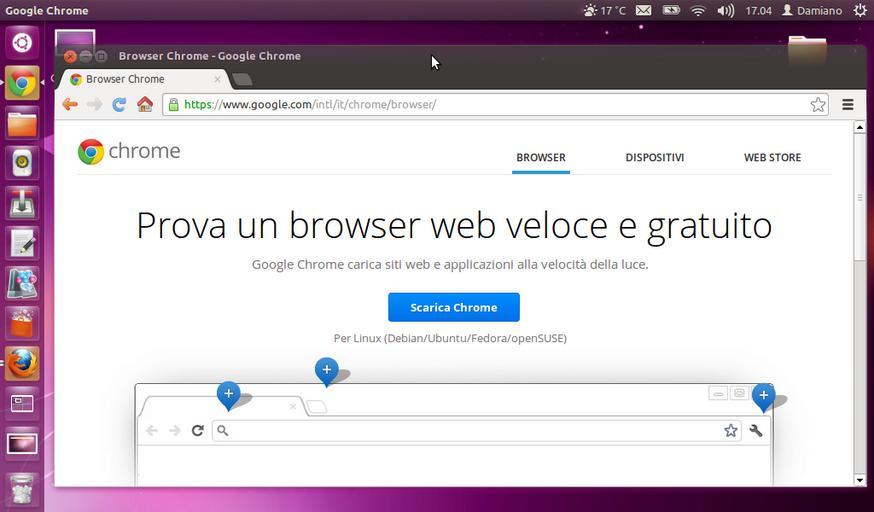
Task: Click the greyed forward arrow in Chrome
Action: click(94, 104)
